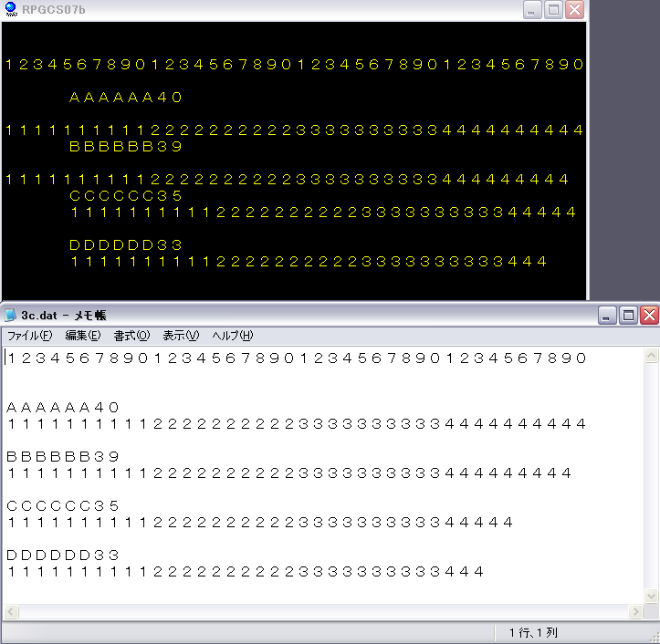
Task: Open the 書式(O) menu in Notepad
Action: pyautogui.click(x=131, y=336)
